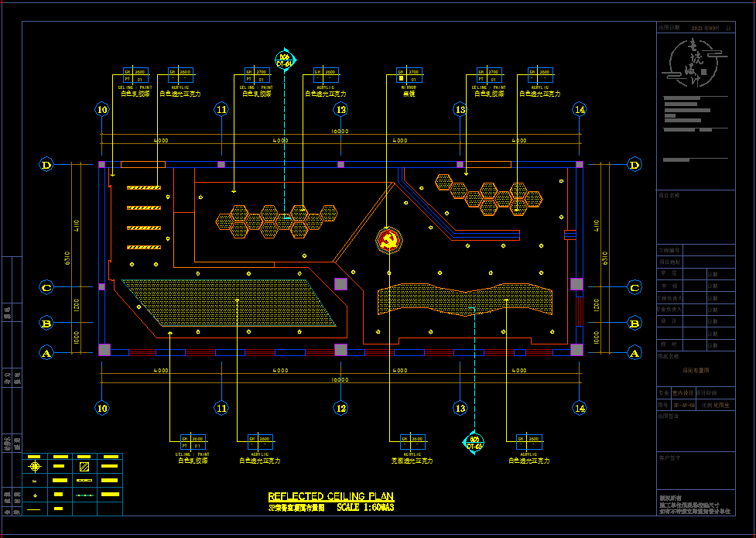Click the crosshair light symbol in legend
The height and width of the screenshot is (538, 756).
click(35, 467)
